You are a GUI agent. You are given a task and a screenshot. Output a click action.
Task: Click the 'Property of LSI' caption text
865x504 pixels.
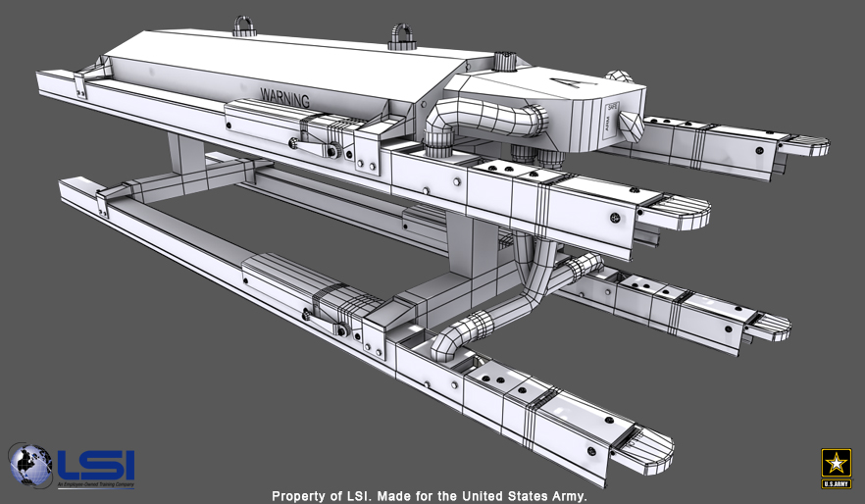429,495
